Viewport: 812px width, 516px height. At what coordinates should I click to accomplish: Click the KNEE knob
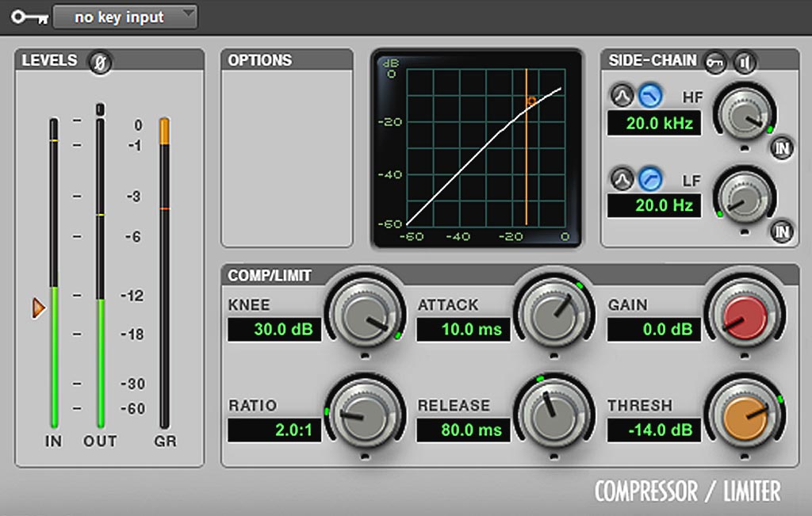[x=365, y=314]
